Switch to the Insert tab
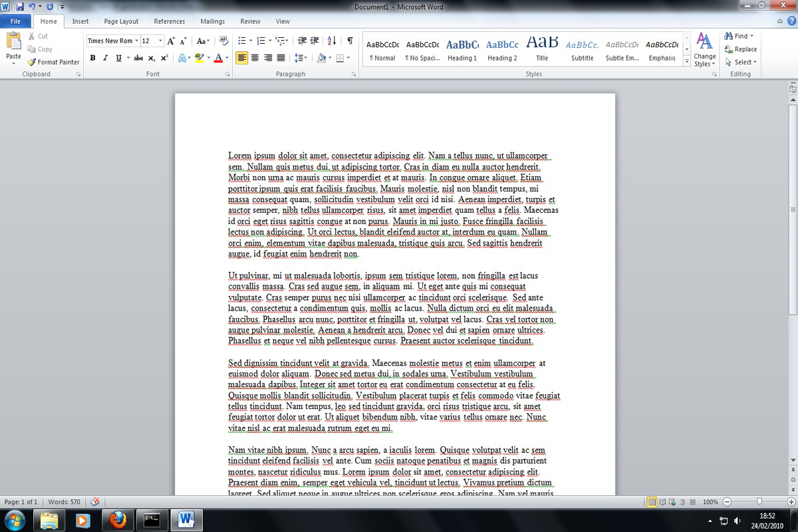The height and width of the screenshot is (532, 798). [80, 21]
